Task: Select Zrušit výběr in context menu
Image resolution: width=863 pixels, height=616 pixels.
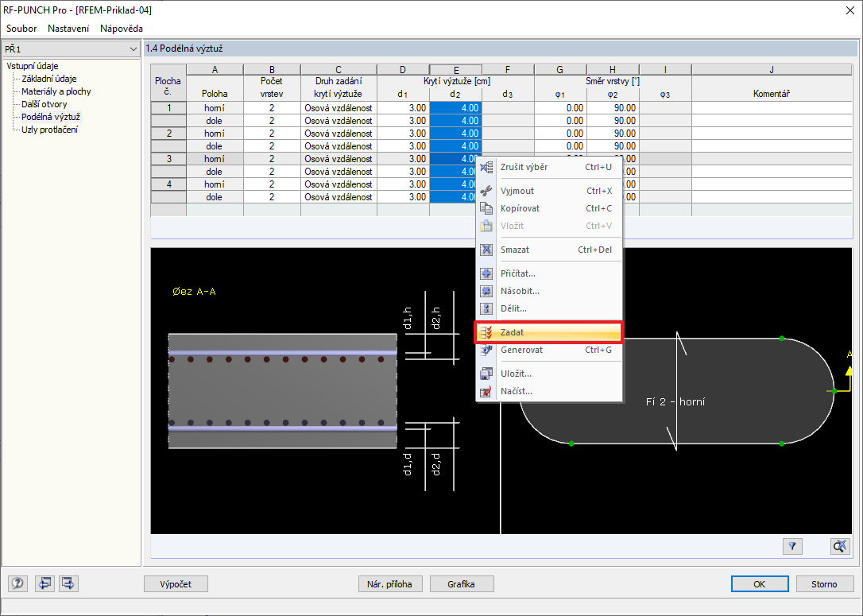Action: click(x=549, y=167)
